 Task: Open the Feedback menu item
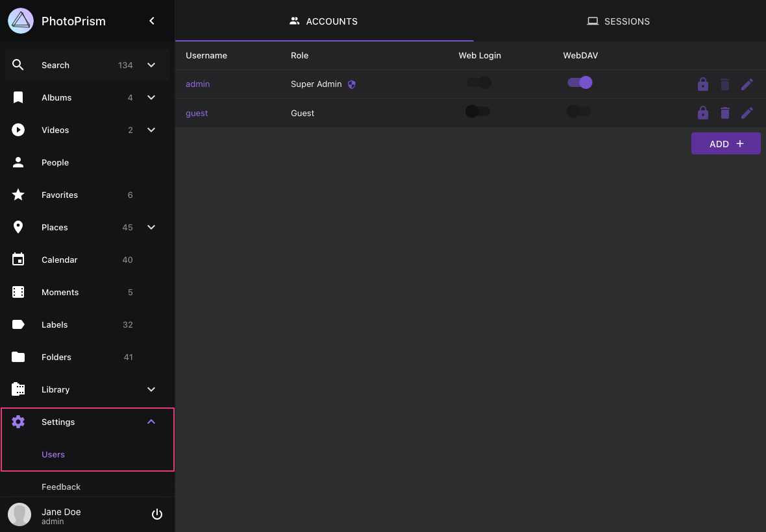(61, 487)
